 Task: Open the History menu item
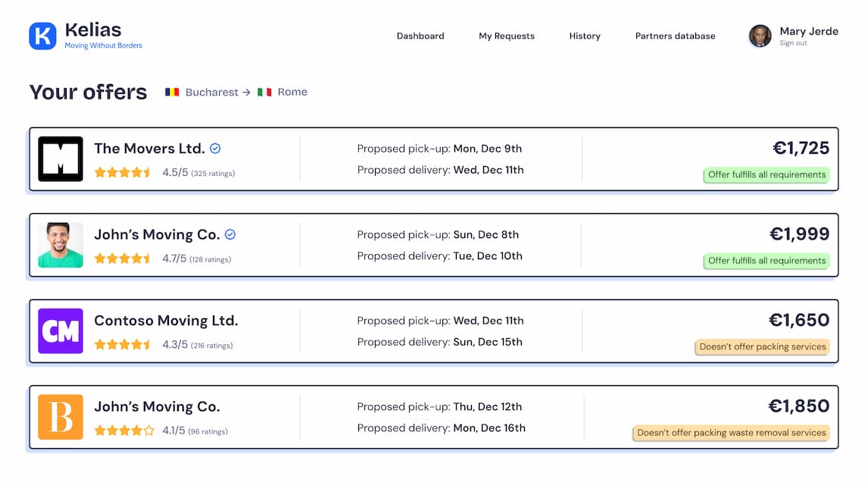pyautogui.click(x=585, y=36)
